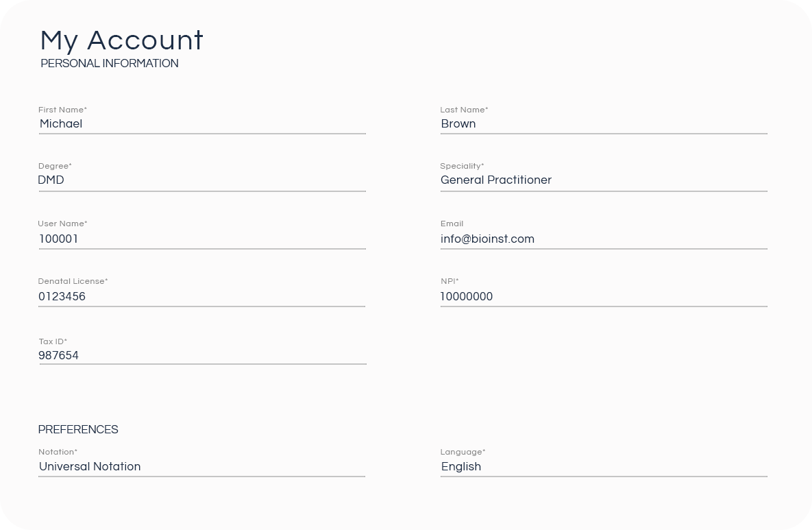Open the Notation dropdown showing Universal Notation
The image size is (812, 530).
(201, 467)
